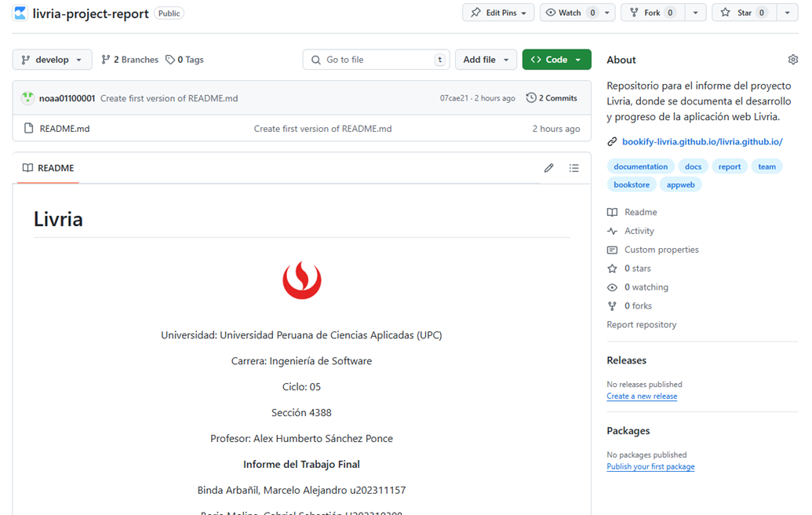Image resolution: width=812 pixels, height=515 pixels.
Task: Open the Star lists dropdown arrow
Action: click(x=787, y=13)
